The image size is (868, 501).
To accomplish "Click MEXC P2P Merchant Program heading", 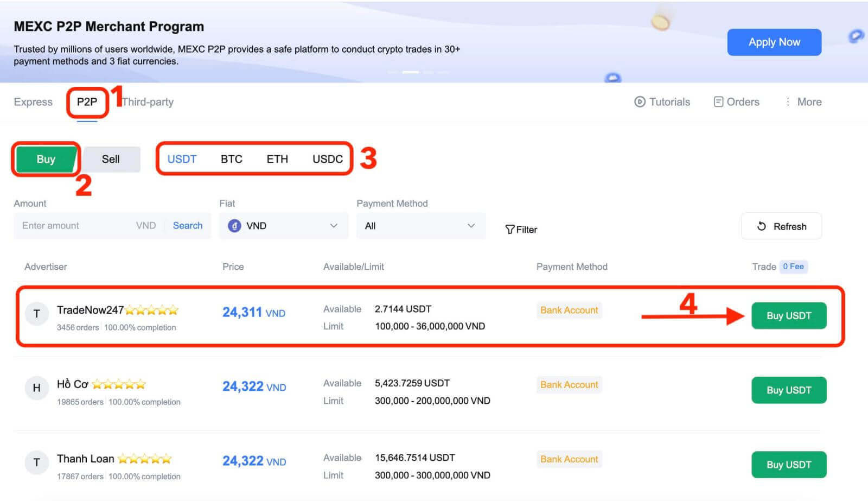I will pos(109,27).
